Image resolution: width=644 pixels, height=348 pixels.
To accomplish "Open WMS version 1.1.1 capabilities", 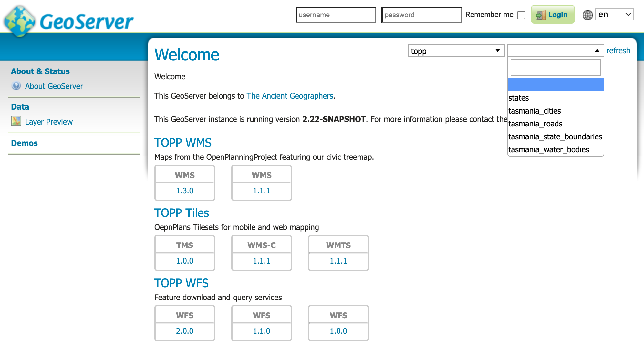I will (x=262, y=190).
